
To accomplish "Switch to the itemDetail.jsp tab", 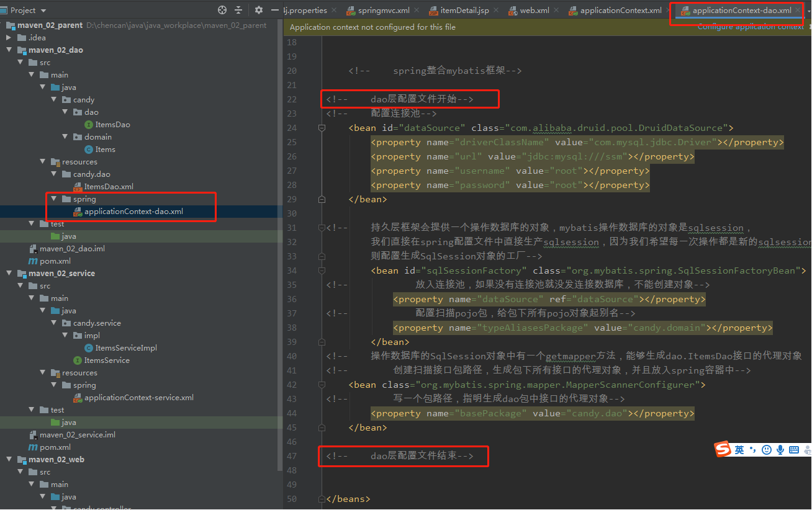I will coord(464,11).
